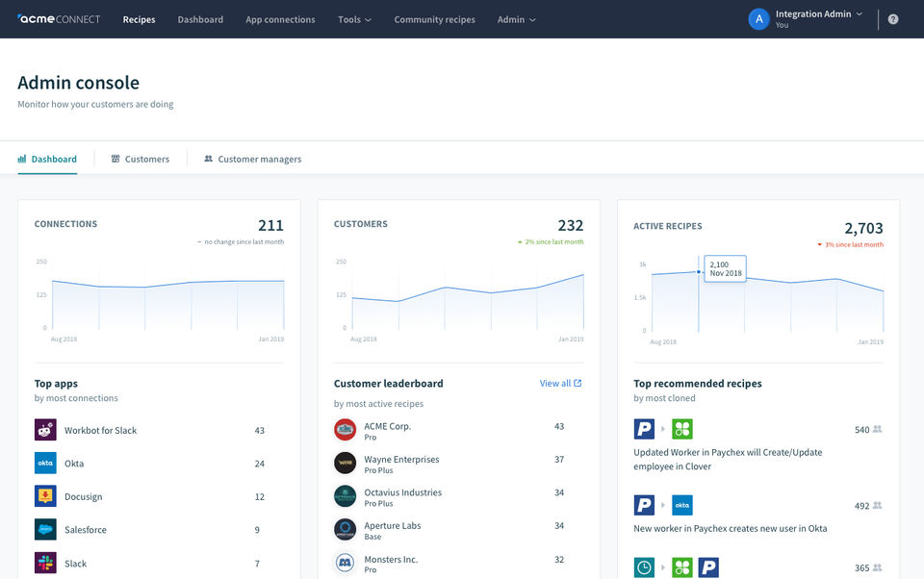Open New worker in Paychex creates Okta user recipe
924x579 pixels.
click(731, 528)
